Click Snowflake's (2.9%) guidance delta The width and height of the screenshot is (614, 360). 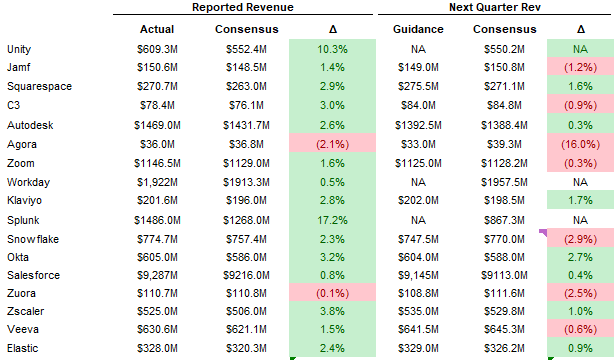click(580, 239)
